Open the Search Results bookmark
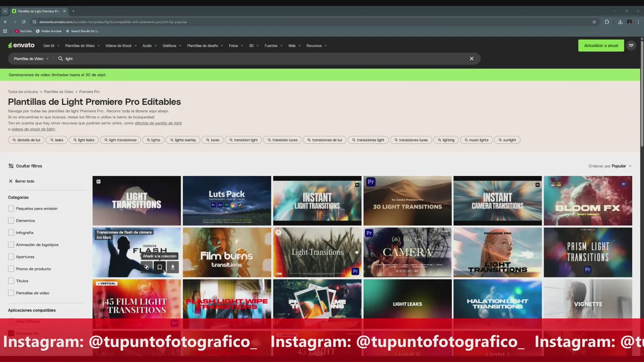644x362 pixels. (x=83, y=31)
